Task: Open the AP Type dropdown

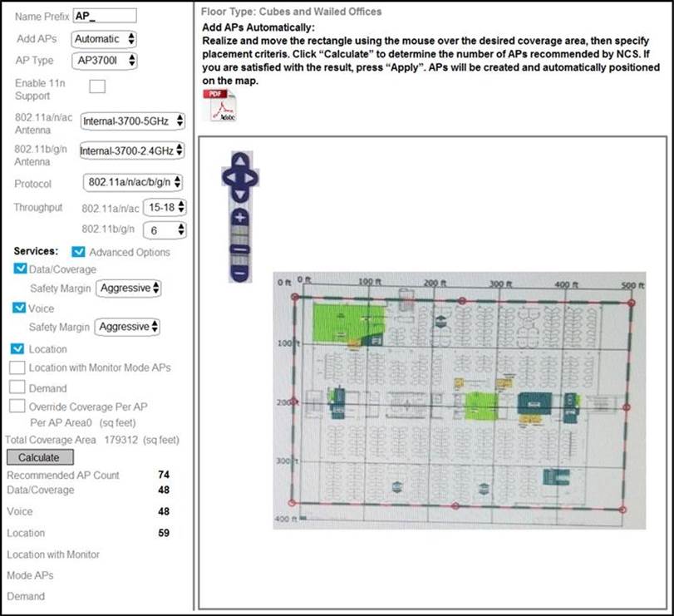Action: click(x=104, y=61)
